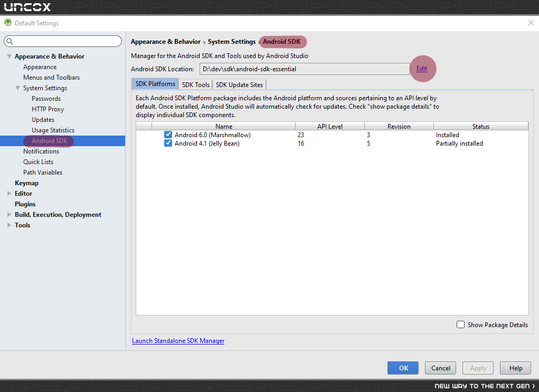
Task: Open Help button
Action: (x=515, y=368)
